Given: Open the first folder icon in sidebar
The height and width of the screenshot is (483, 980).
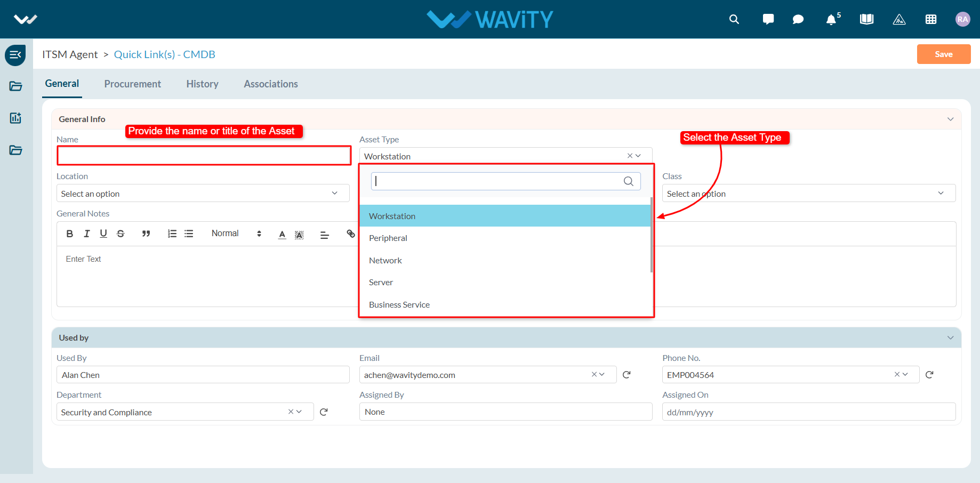Looking at the screenshot, I should [15, 86].
